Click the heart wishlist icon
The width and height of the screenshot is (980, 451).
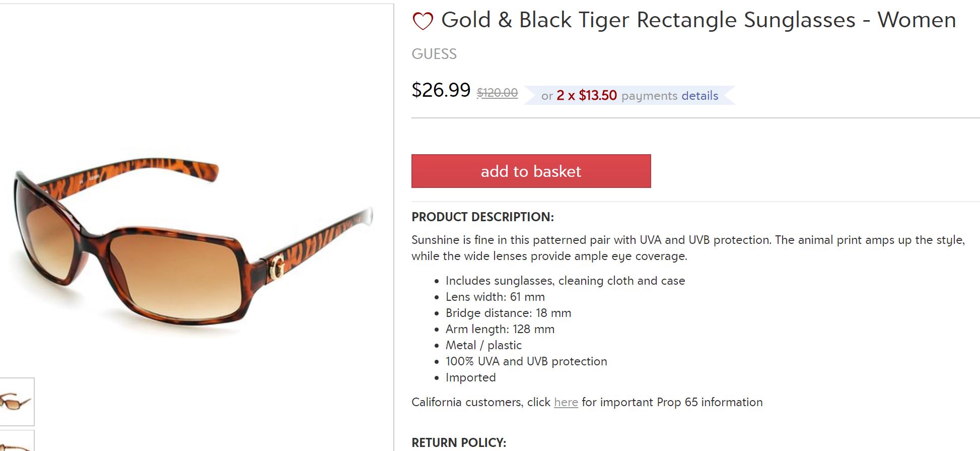click(x=423, y=21)
